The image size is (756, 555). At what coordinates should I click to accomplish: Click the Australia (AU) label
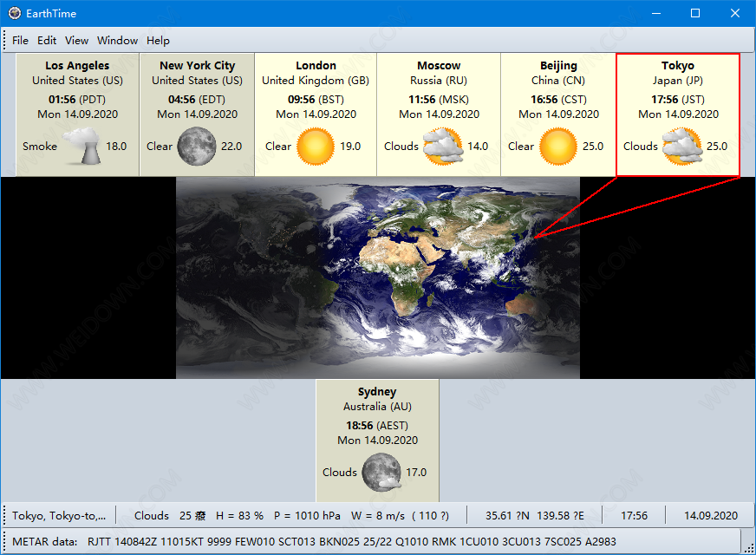[377, 407]
